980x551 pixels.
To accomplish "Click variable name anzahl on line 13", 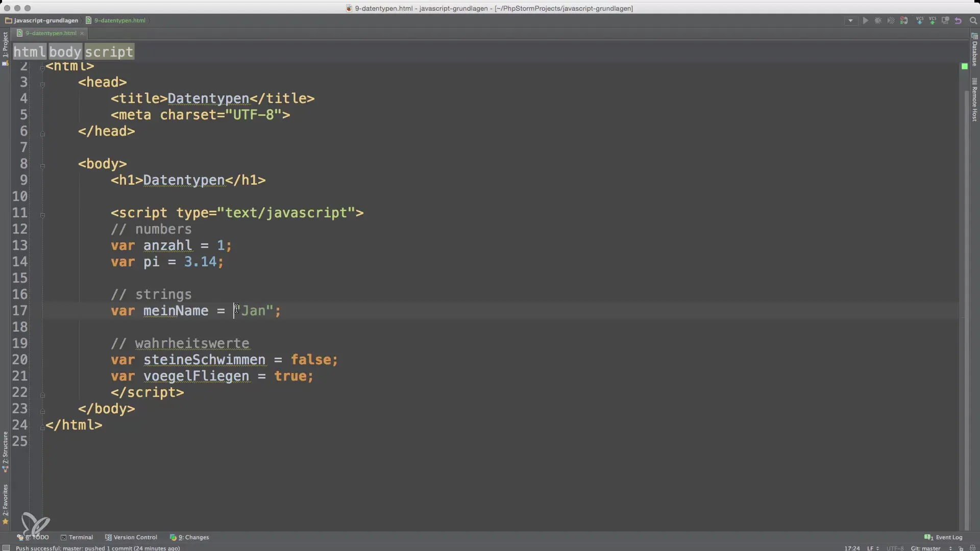I will 168,245.
